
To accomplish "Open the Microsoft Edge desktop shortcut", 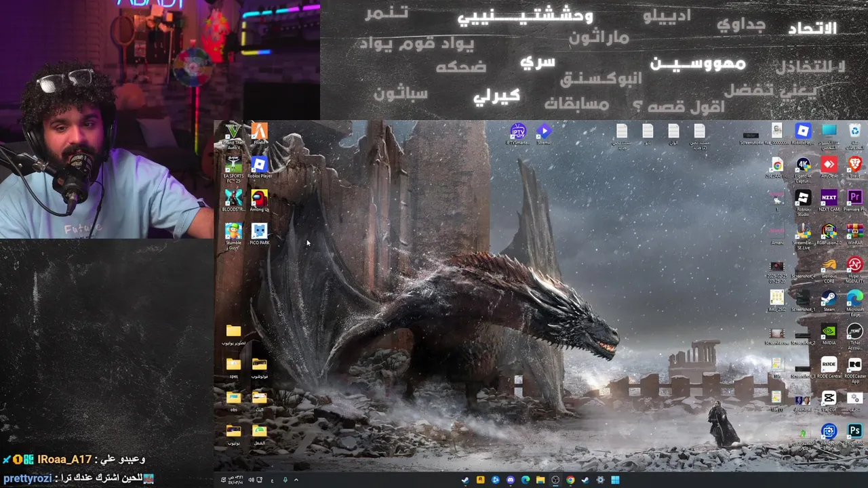I will (854, 303).
